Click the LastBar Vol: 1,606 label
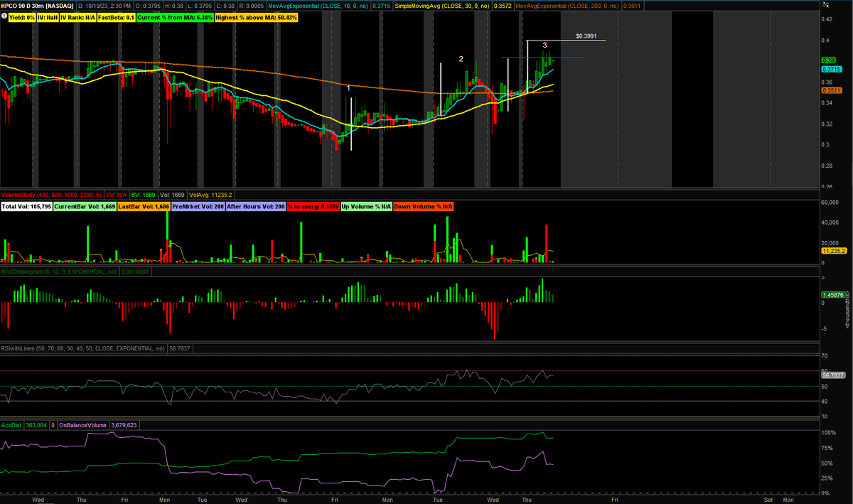Viewport: 853px width, 504px height. (x=142, y=206)
